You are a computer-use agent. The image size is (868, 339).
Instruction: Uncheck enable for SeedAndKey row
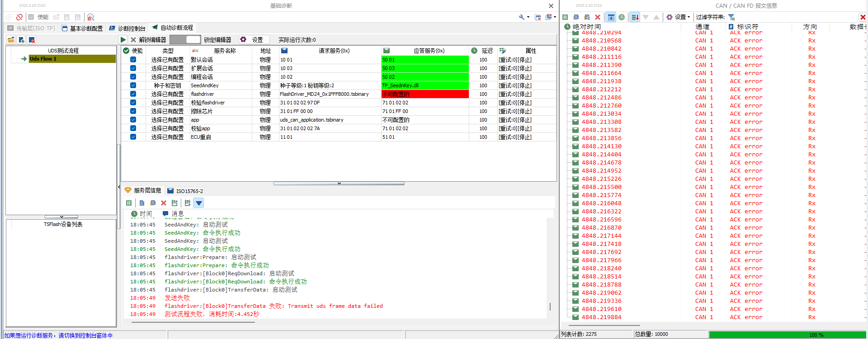[133, 85]
